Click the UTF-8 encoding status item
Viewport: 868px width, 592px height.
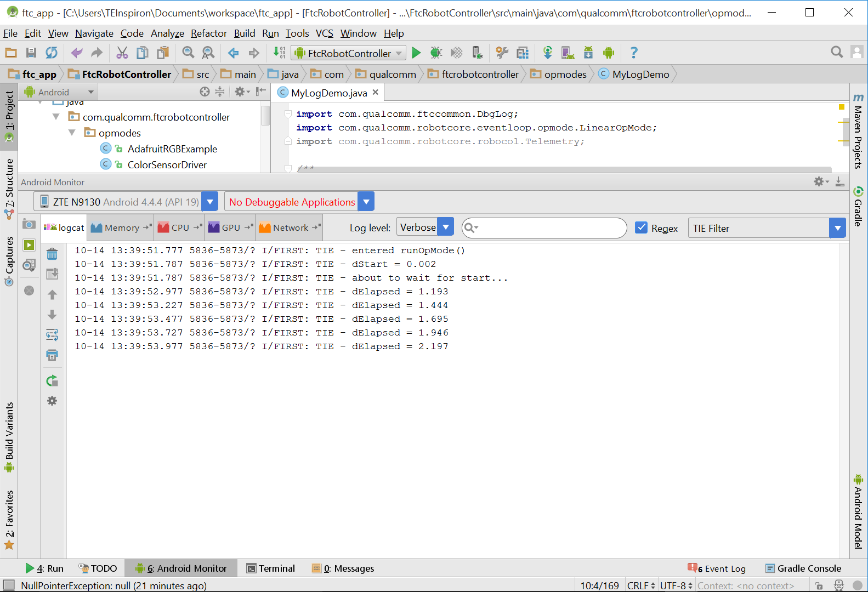coord(676,585)
